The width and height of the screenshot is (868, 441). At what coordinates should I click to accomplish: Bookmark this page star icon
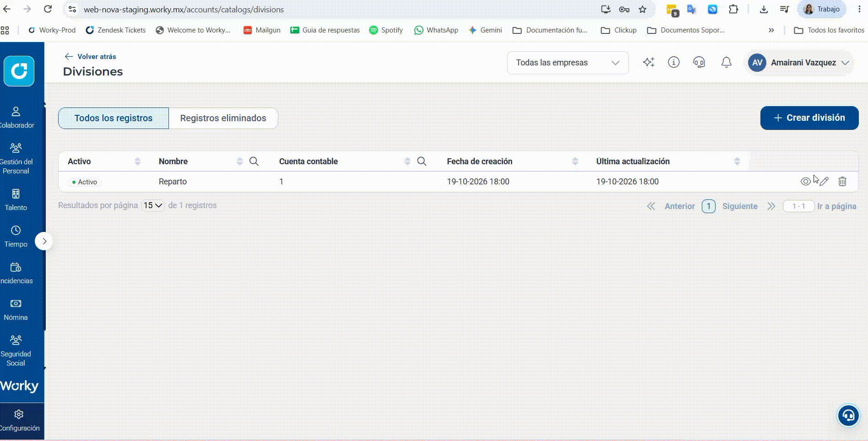click(x=643, y=10)
